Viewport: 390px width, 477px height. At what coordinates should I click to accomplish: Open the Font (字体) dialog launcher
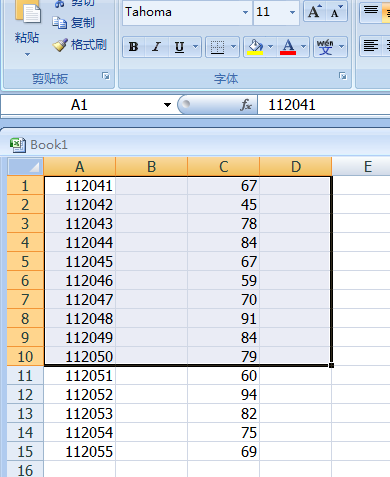(343, 76)
